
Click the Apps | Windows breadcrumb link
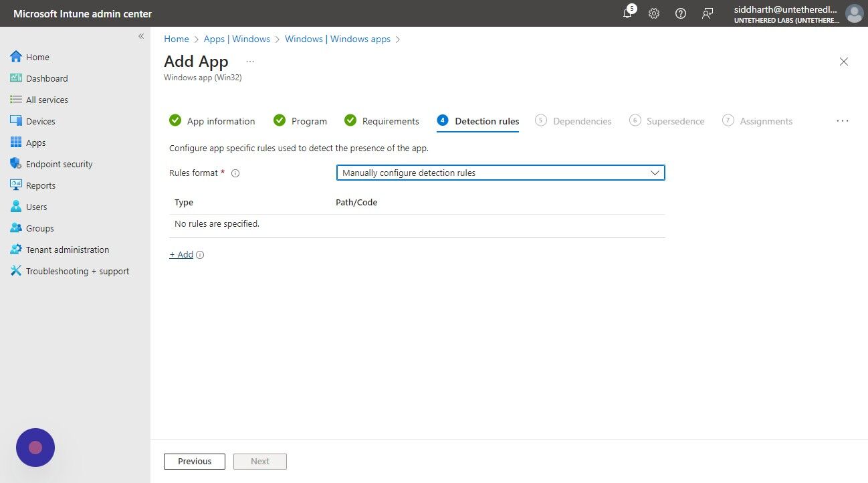pyautogui.click(x=237, y=39)
